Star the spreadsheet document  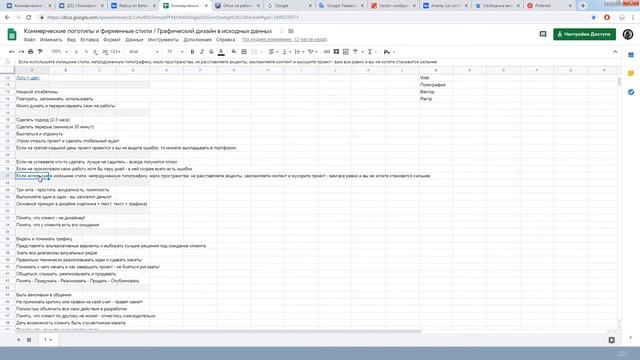click(x=281, y=31)
